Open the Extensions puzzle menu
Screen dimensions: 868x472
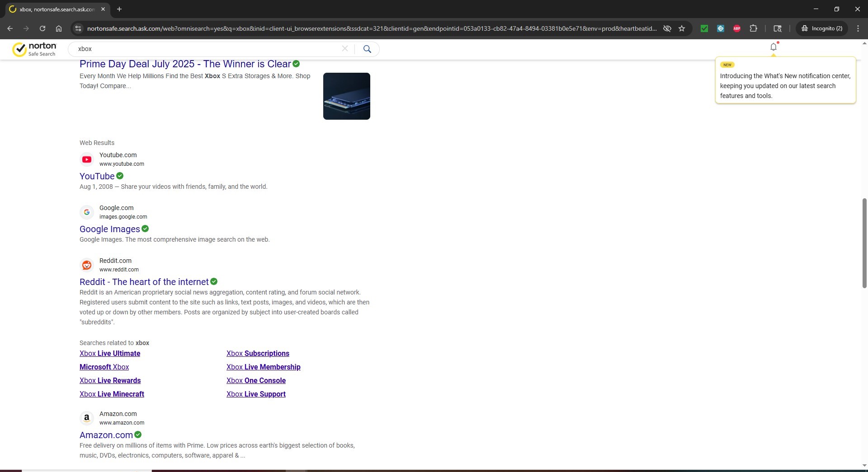(x=753, y=28)
